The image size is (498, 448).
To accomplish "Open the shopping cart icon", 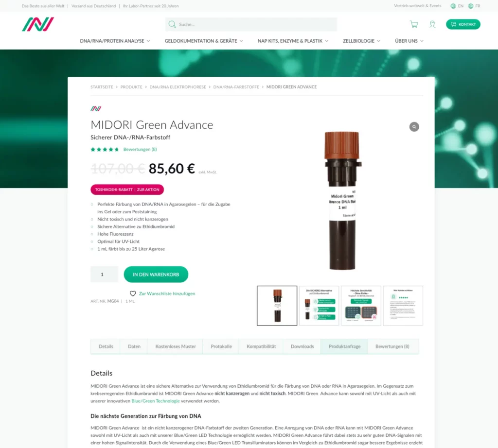I will [414, 24].
